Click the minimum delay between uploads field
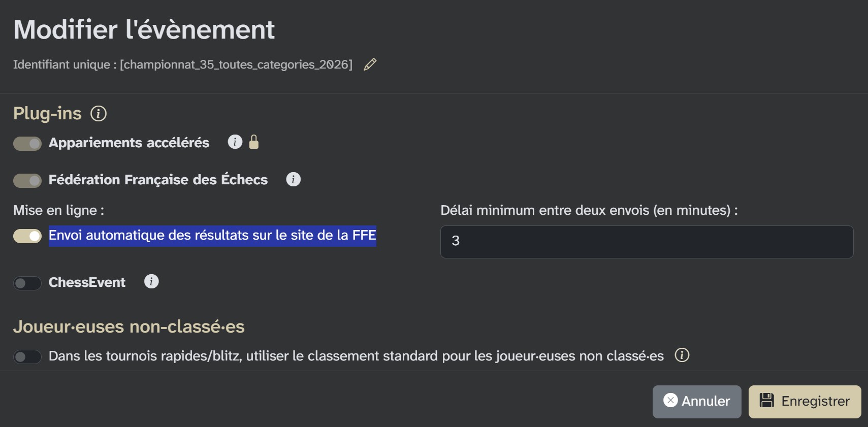The width and height of the screenshot is (868, 427). click(x=646, y=241)
